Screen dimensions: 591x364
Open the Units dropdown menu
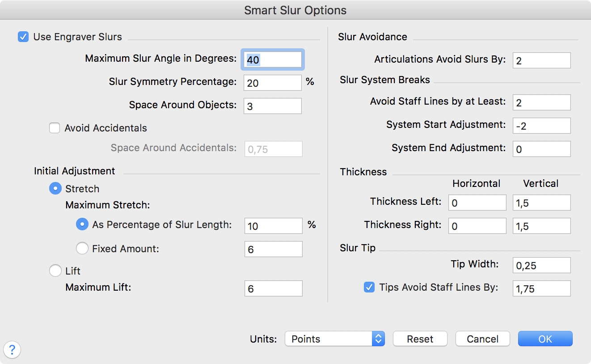(x=334, y=339)
